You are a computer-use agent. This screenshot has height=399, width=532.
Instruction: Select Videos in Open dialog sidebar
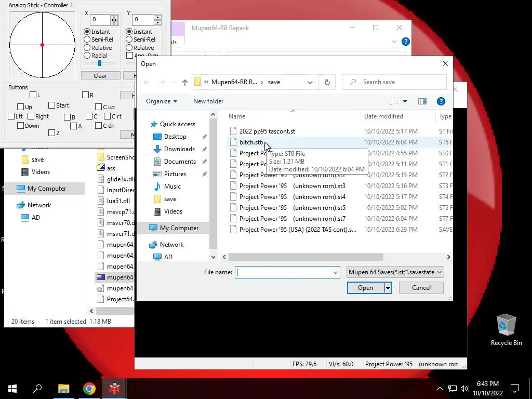point(173,211)
